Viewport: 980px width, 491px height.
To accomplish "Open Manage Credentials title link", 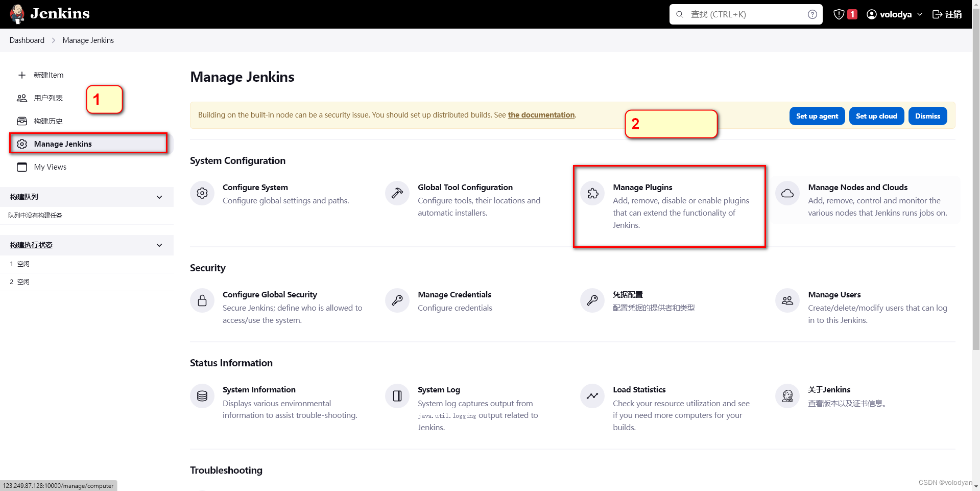I will [455, 295].
